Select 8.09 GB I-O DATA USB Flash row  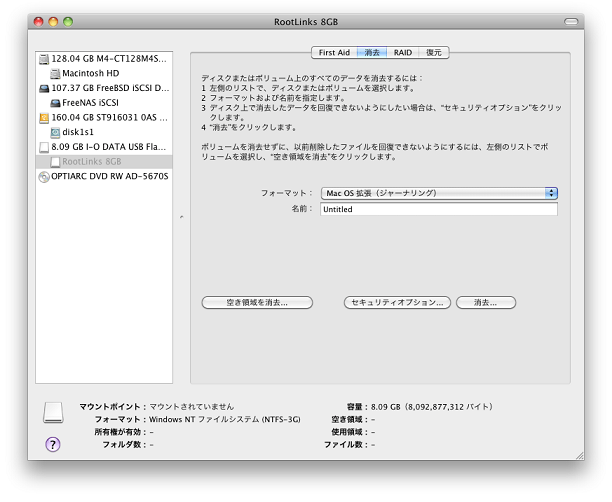click(104, 147)
